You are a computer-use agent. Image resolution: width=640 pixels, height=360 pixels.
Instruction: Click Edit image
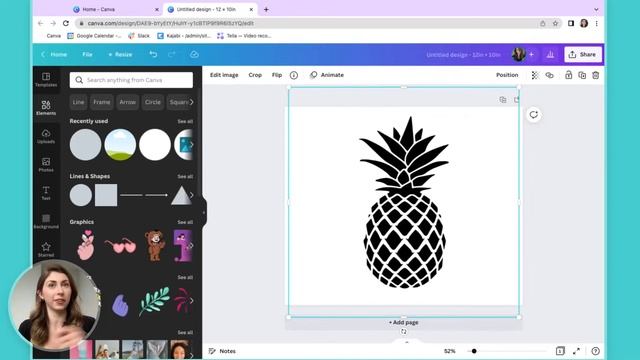224,75
